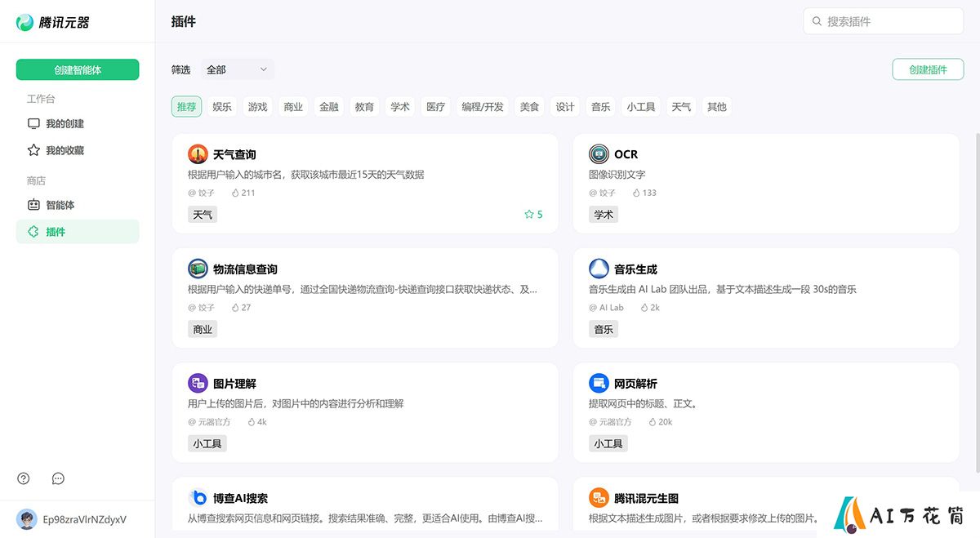The width and height of the screenshot is (980, 538).
Task: Click the 小工具 tag on 网页解析 card
Action: (x=608, y=443)
